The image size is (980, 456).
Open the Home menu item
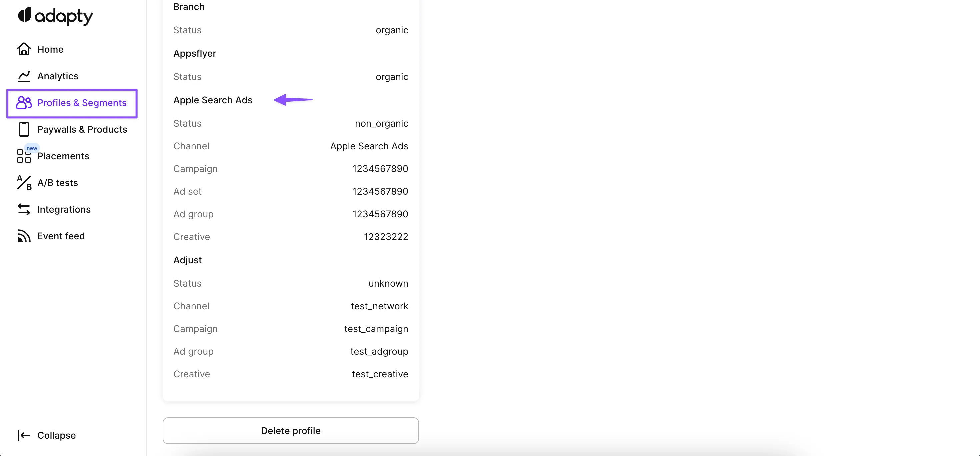[x=50, y=49]
